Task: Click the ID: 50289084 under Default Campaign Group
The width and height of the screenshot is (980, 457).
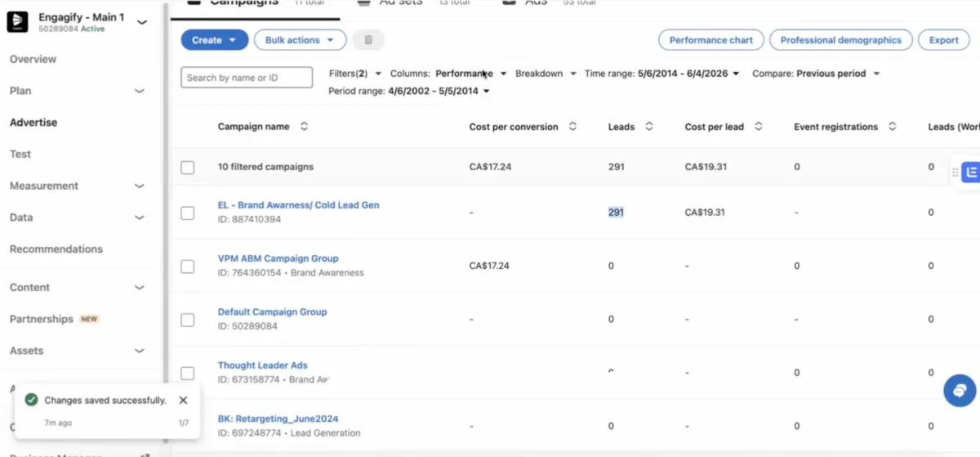Action: 247,326
